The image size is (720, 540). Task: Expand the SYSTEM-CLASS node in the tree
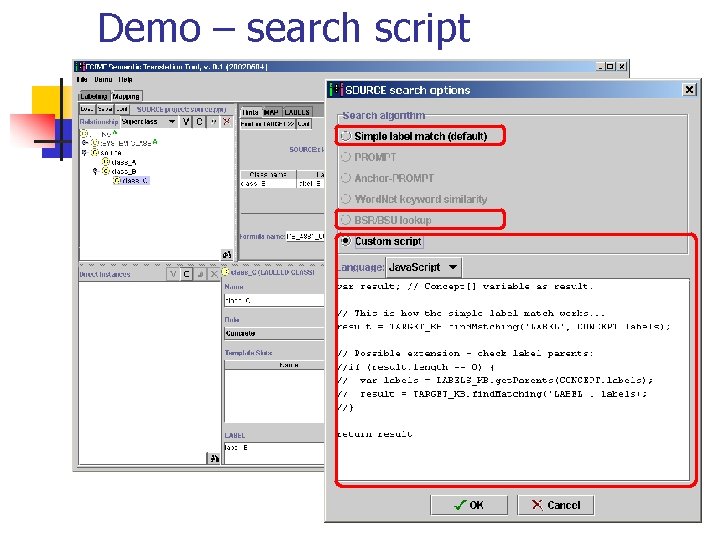[84, 143]
